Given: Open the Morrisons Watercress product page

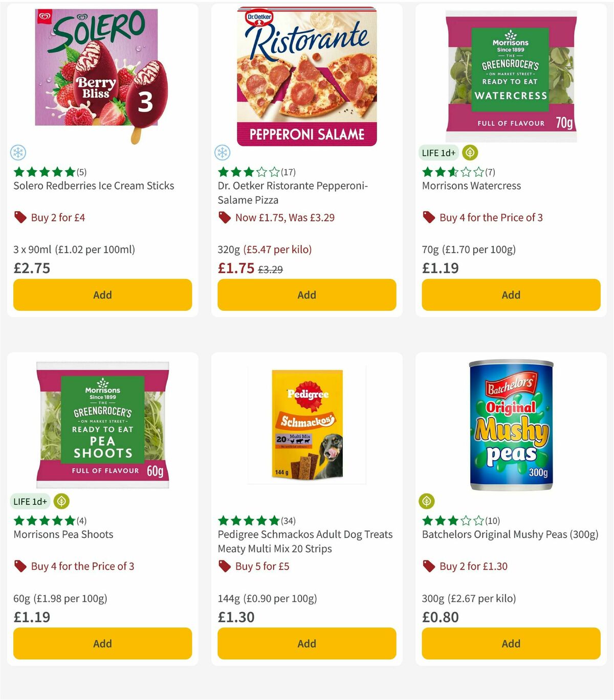Looking at the screenshot, I should click(471, 186).
